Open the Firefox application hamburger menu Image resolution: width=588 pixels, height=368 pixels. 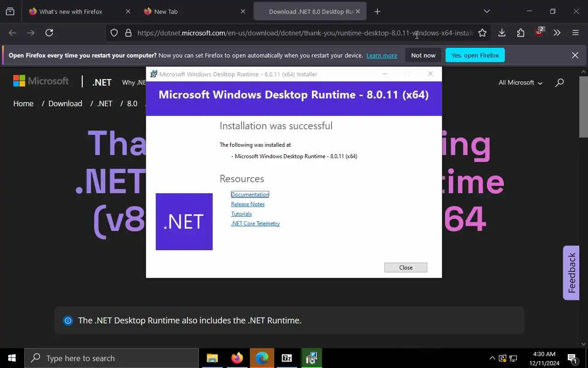[576, 33]
